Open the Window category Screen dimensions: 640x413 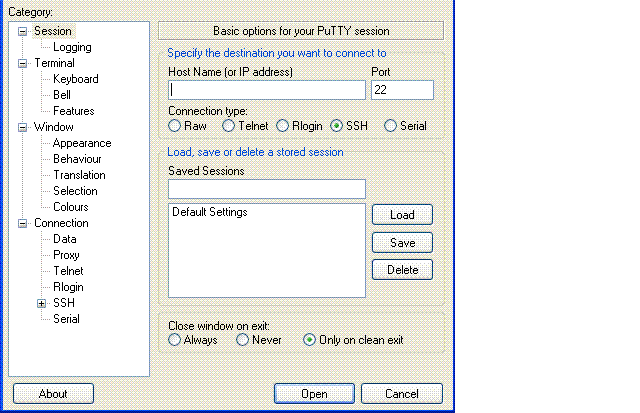point(53,127)
